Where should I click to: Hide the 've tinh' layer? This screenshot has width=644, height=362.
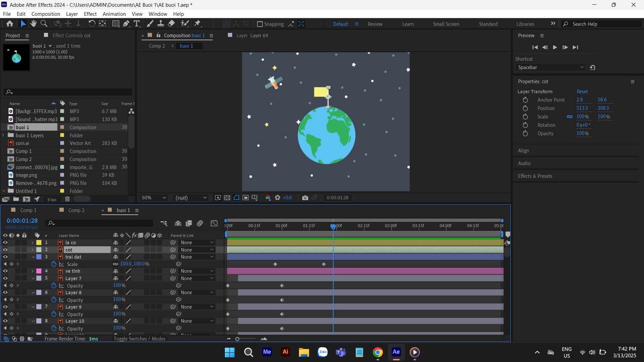coord(5,271)
